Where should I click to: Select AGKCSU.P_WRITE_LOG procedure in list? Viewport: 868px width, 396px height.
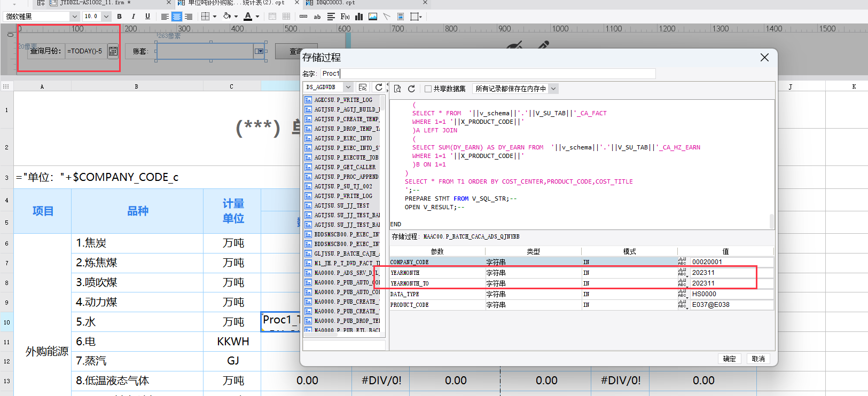[342, 100]
